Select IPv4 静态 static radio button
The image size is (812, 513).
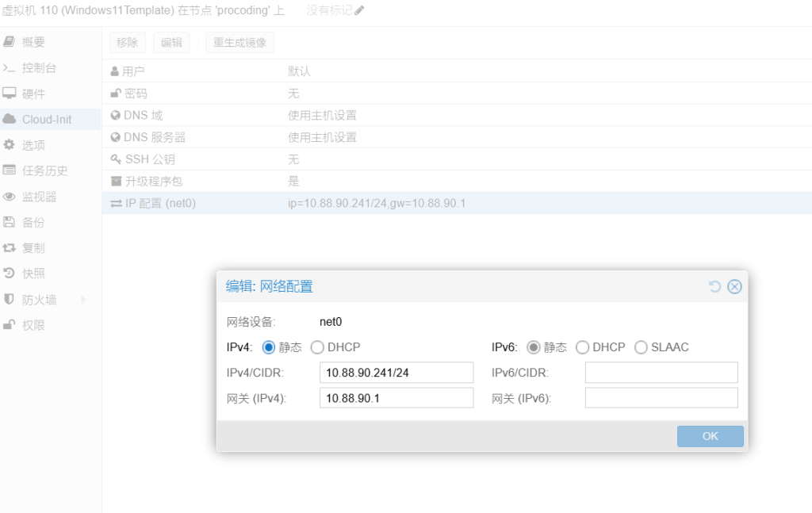[x=268, y=347]
